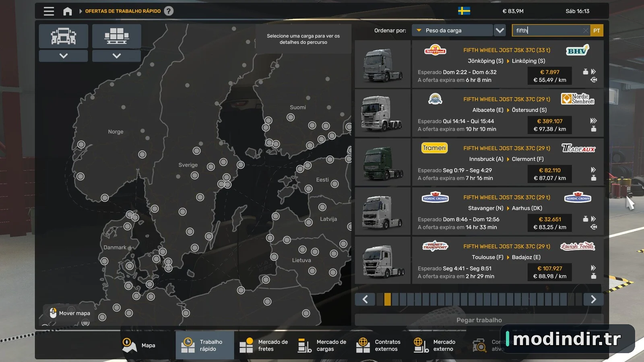644x362 pixels.
Task: Open the 'Mercado de fretes' tab
Action: [264, 345]
